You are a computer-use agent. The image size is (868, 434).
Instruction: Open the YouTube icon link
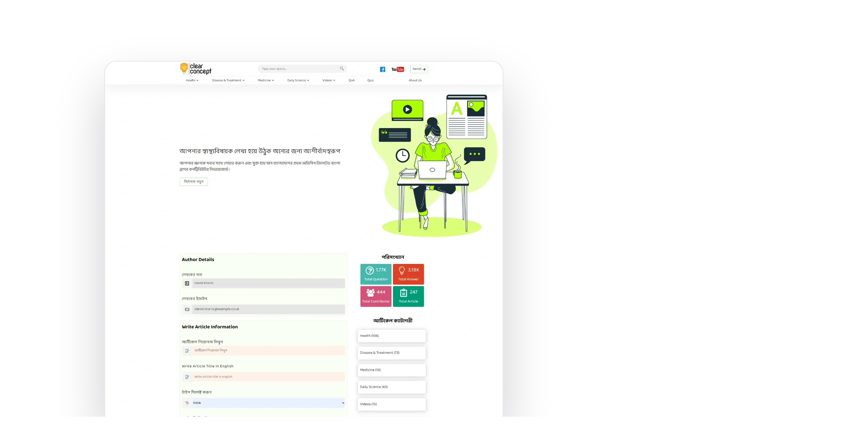398,70
